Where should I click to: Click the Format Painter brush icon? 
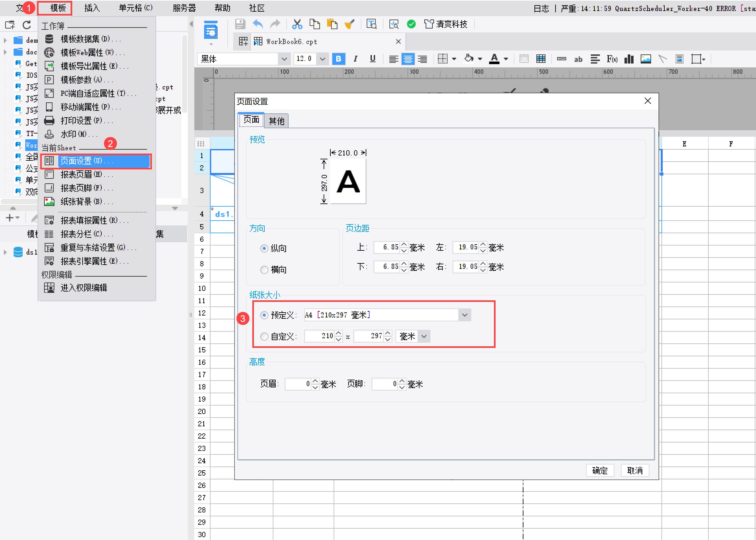pyautogui.click(x=349, y=24)
